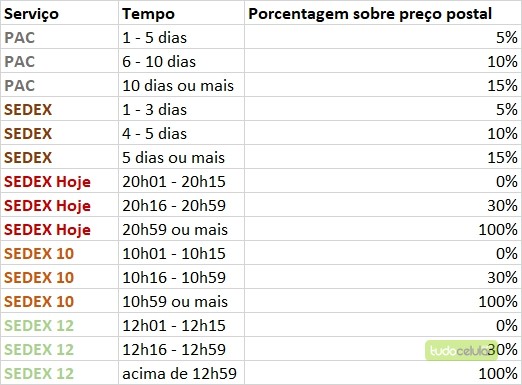This screenshot has width=522, height=385.
Task: Click the 15% cell in PAC row
Action: (383, 85)
